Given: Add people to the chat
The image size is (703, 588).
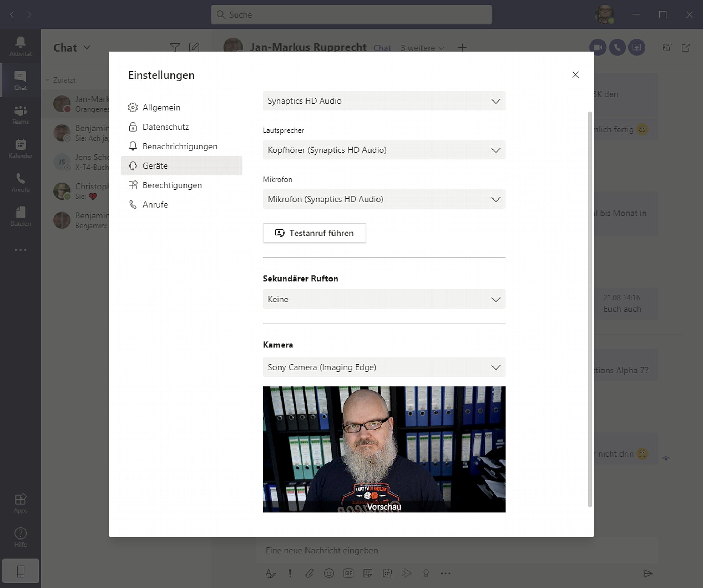Looking at the screenshot, I should [667, 47].
